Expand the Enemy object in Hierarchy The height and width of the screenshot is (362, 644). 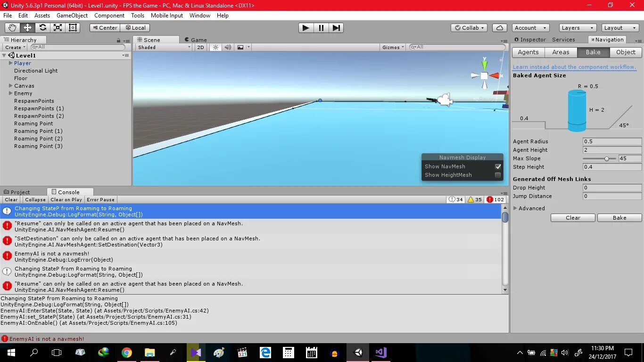10,93
